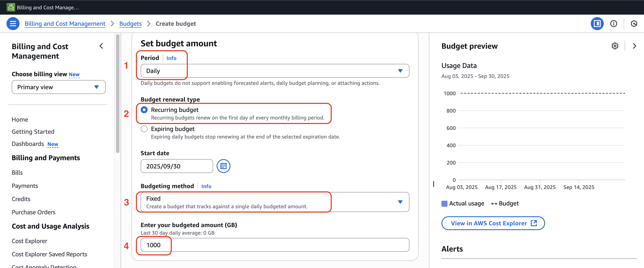The image size is (644, 268).
Task: Go to Cost Explorer in sidebar
Action: click(x=29, y=241)
